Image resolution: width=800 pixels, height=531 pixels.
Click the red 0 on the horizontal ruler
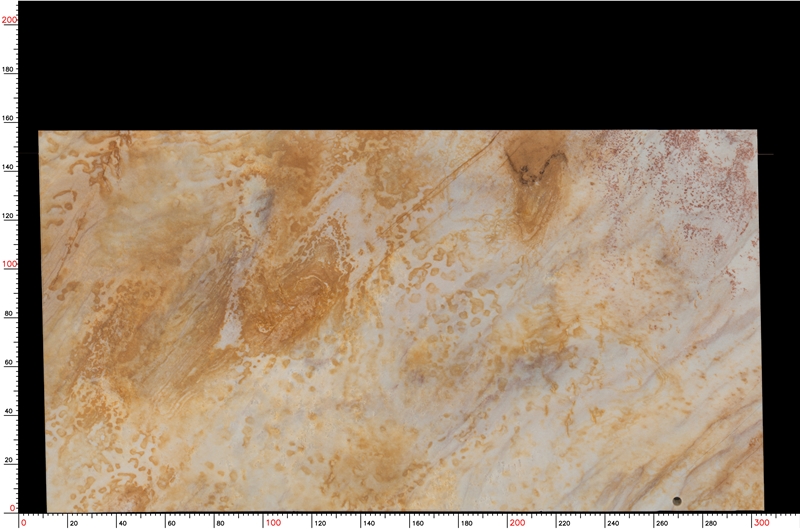tap(24, 523)
